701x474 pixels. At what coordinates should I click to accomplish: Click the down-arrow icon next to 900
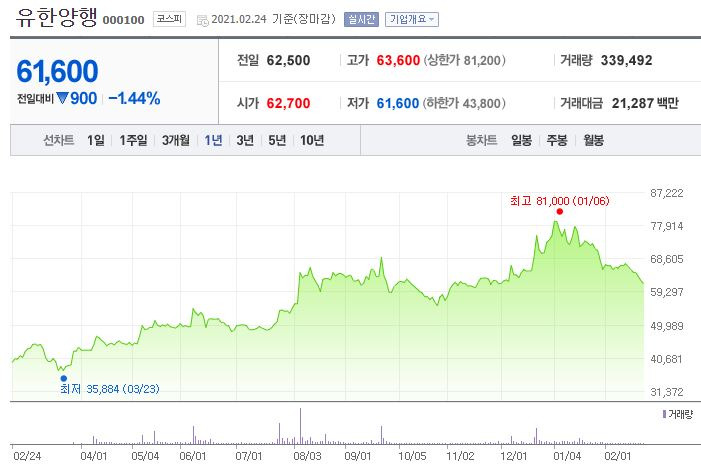point(62,97)
